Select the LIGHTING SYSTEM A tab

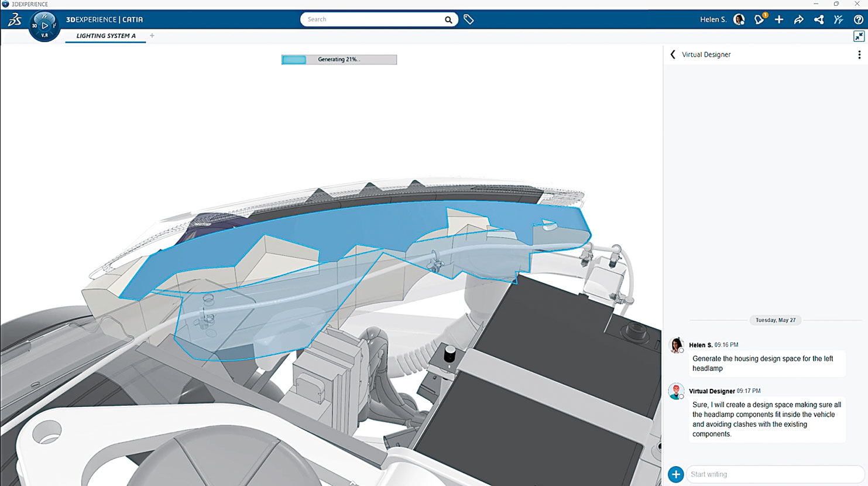106,36
